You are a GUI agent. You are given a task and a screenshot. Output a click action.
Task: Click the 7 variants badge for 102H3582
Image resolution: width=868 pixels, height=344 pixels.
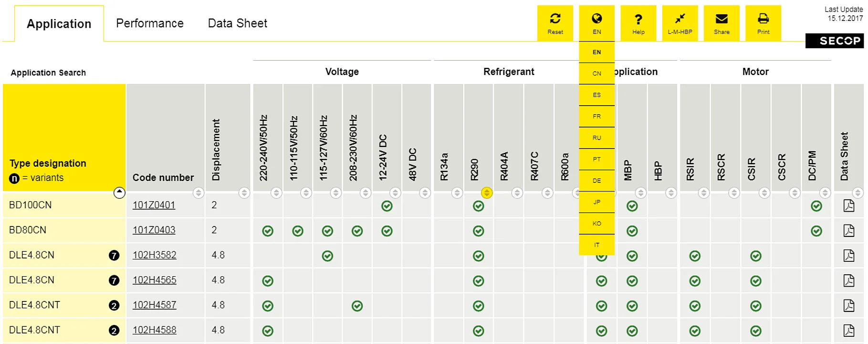[x=114, y=256]
